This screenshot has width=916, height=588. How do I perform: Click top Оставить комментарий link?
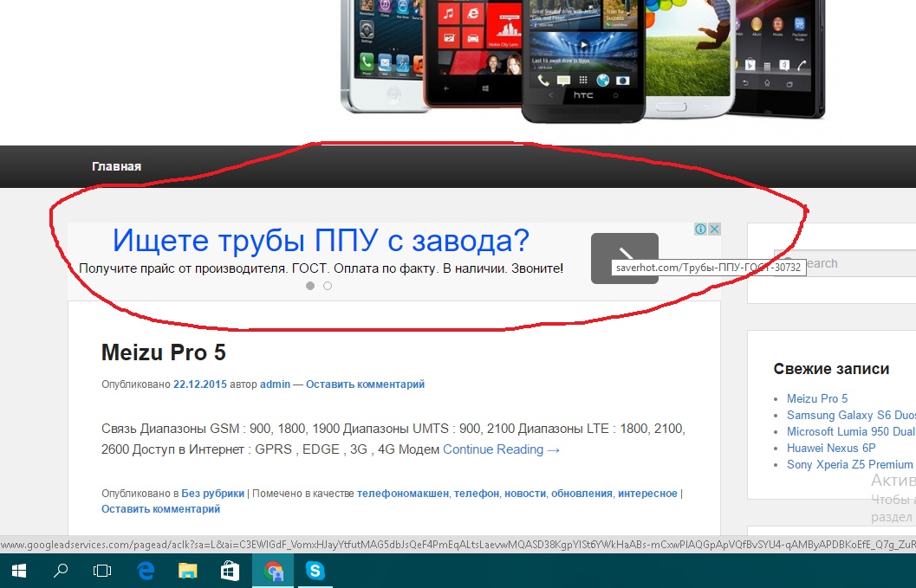(365, 384)
